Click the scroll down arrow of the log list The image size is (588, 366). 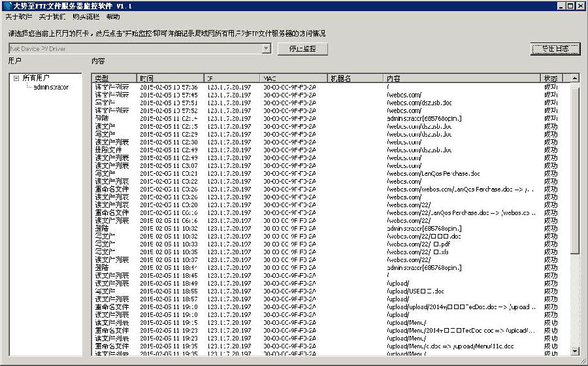click(575, 352)
